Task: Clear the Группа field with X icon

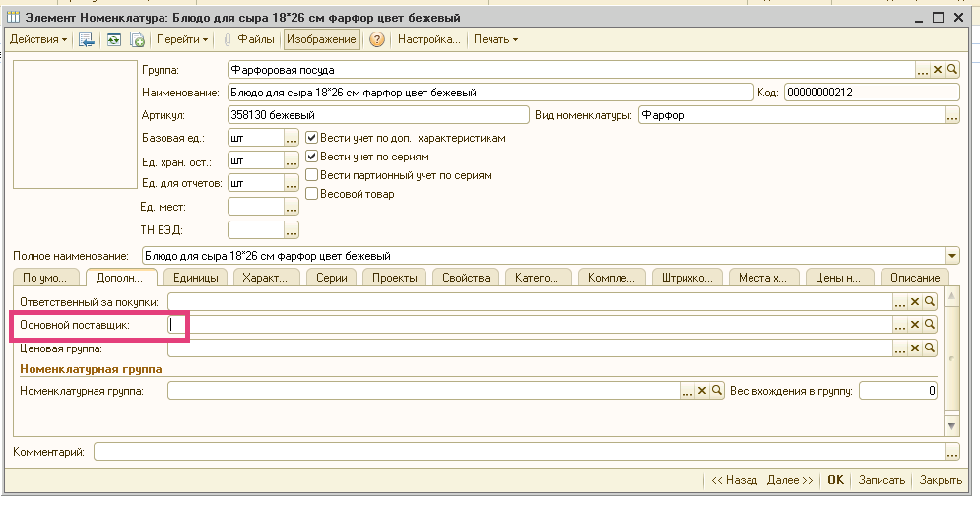Action: tap(938, 70)
